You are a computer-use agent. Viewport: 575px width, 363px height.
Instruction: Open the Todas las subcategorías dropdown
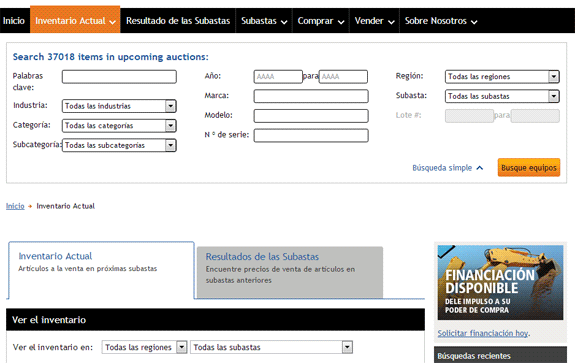pos(119,145)
